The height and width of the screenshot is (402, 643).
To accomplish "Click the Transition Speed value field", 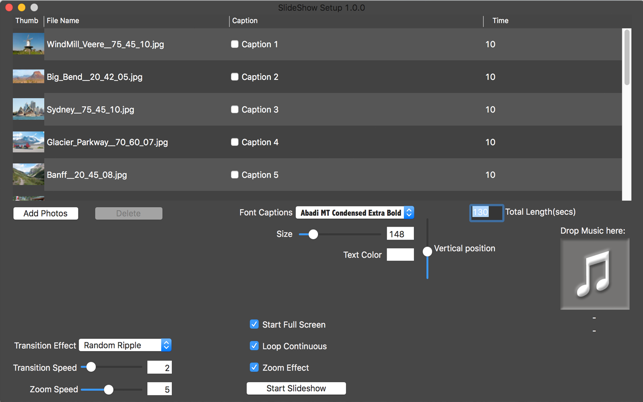I will [x=160, y=367].
